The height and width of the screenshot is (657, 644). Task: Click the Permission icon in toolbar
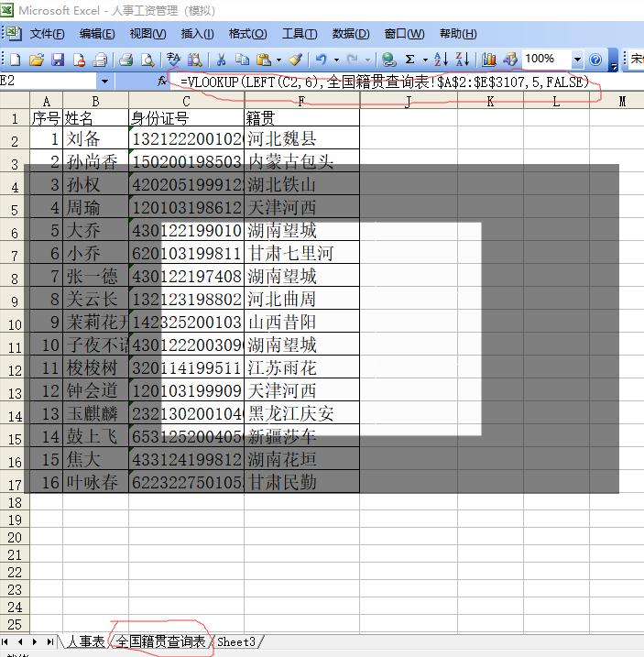tap(79, 60)
